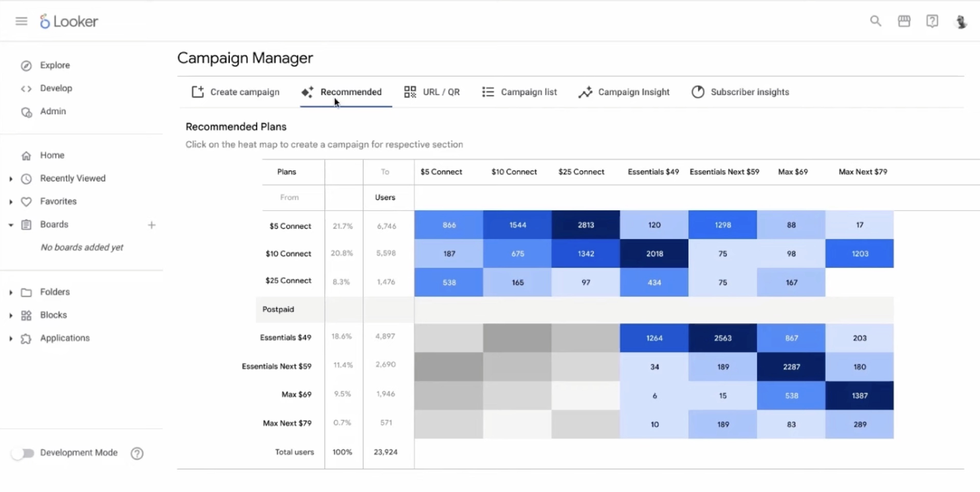980x492 pixels.
Task: Click heat map cell 1387
Action: (859, 396)
